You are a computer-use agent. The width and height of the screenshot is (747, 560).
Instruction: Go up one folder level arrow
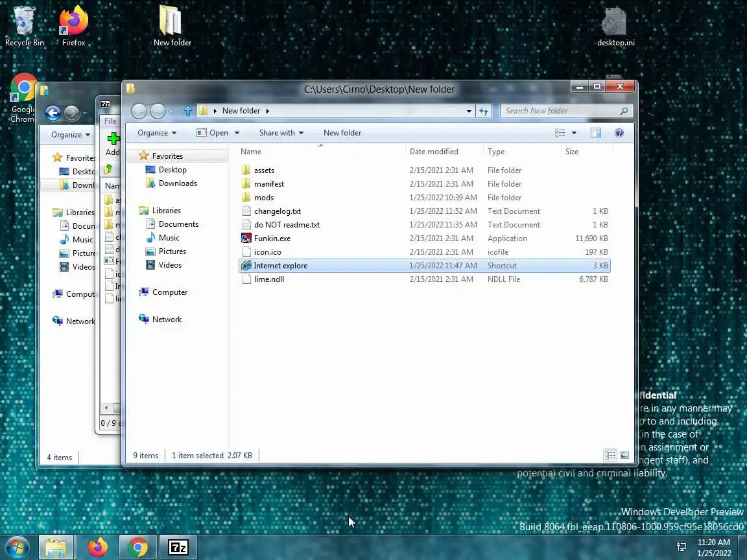tap(187, 111)
